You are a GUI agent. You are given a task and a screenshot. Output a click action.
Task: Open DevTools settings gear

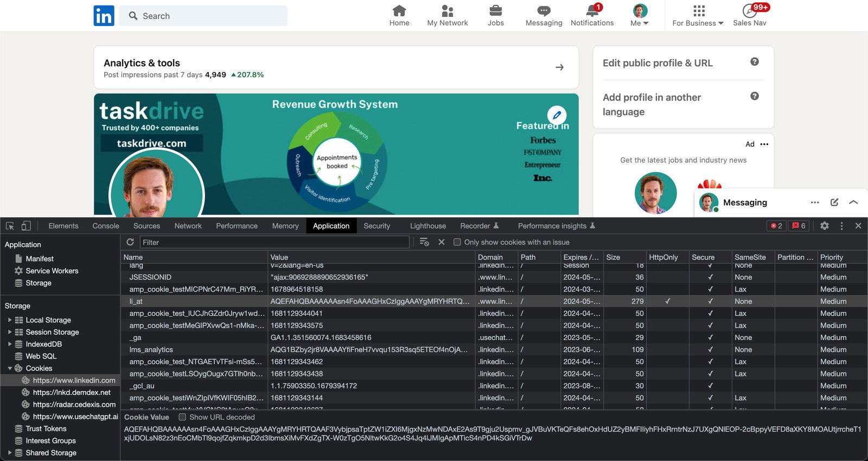click(x=825, y=226)
